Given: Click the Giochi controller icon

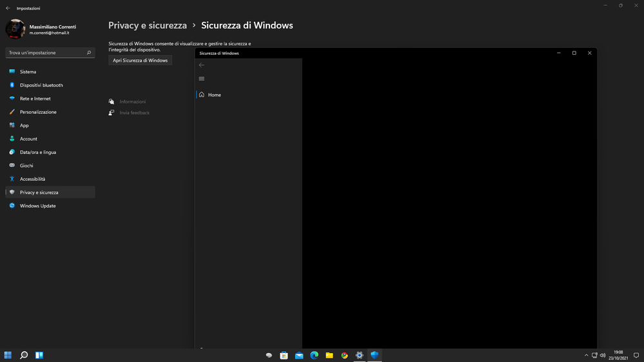Looking at the screenshot, I should [x=12, y=166].
